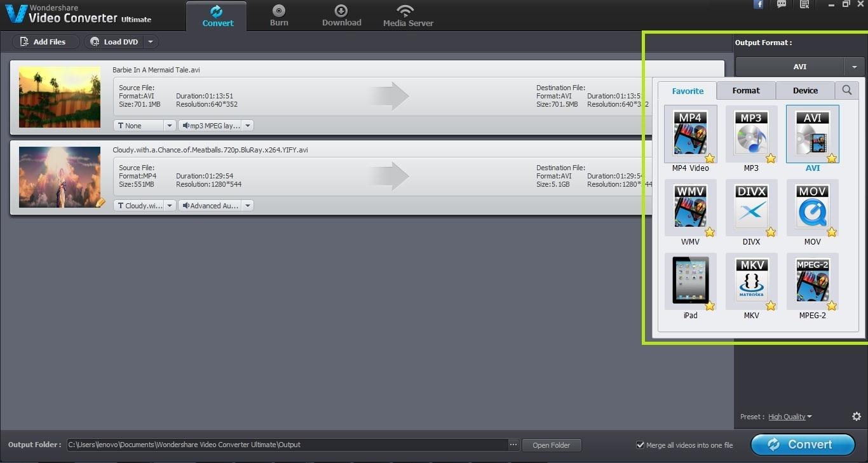This screenshot has width=868, height=463.
Task: Choose the MP3 audio format icon
Action: [x=751, y=135]
